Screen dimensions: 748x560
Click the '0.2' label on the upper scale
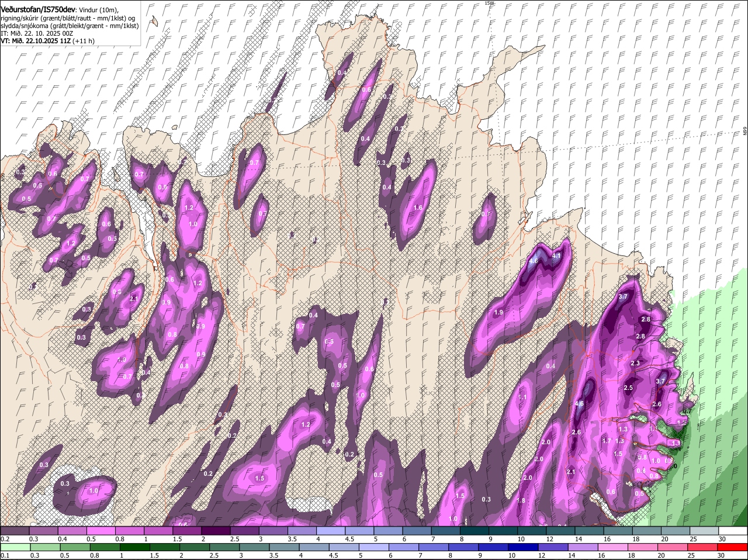coord(5,539)
